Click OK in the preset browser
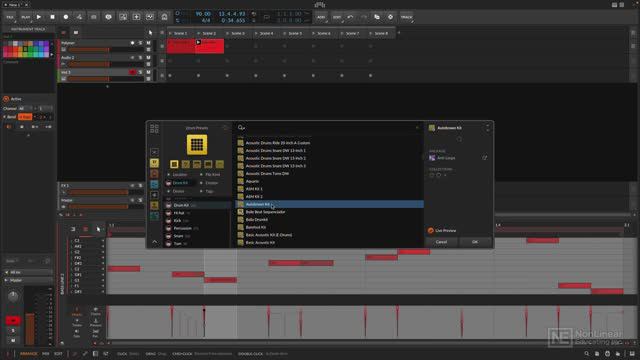 pos(475,242)
